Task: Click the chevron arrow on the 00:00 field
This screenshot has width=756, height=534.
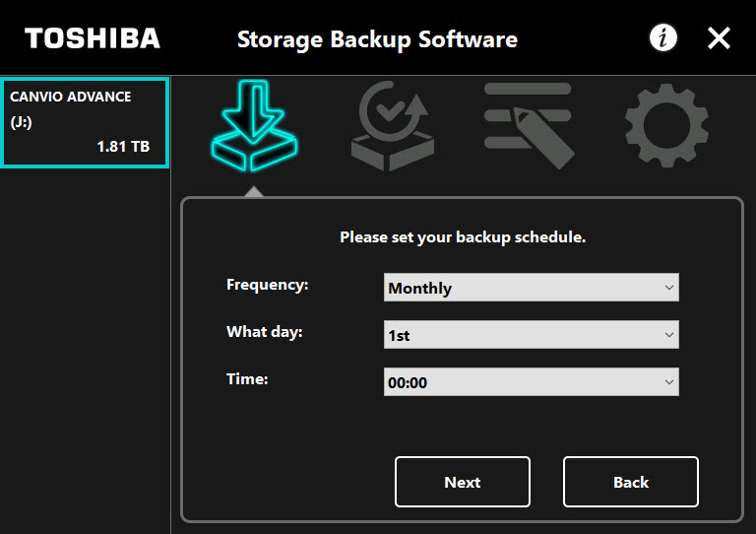Action: [x=668, y=382]
